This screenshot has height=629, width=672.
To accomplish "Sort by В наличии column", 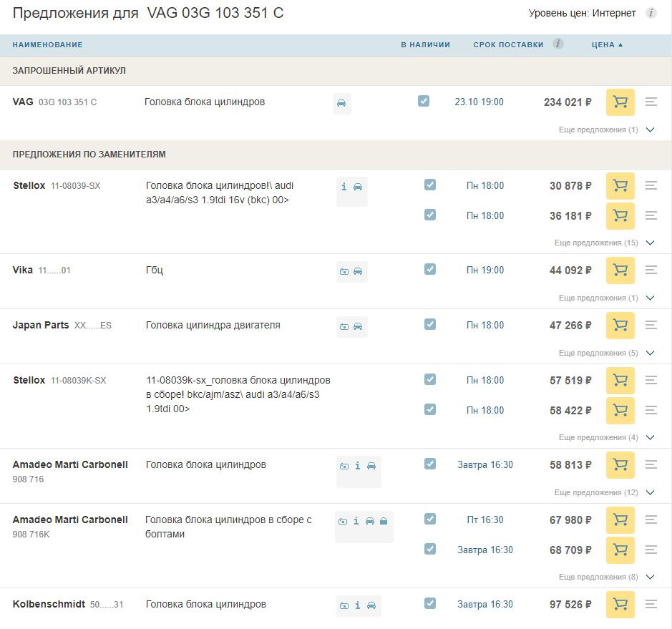I will pos(426,44).
